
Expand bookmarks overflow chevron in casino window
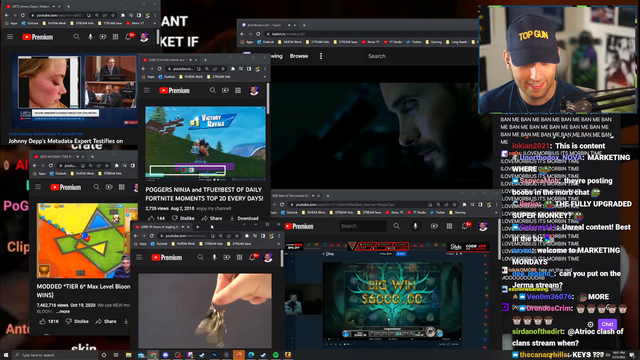pyautogui.click(x=496, y=212)
